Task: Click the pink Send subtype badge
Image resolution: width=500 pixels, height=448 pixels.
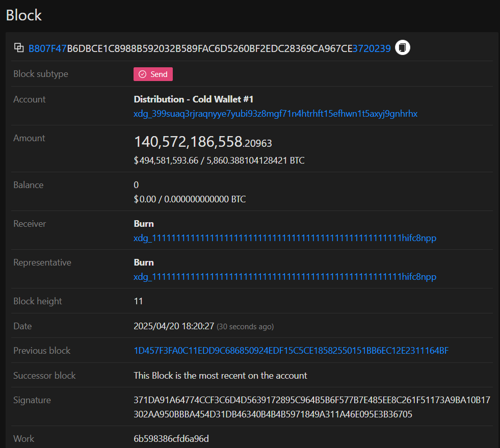Action: coord(153,74)
